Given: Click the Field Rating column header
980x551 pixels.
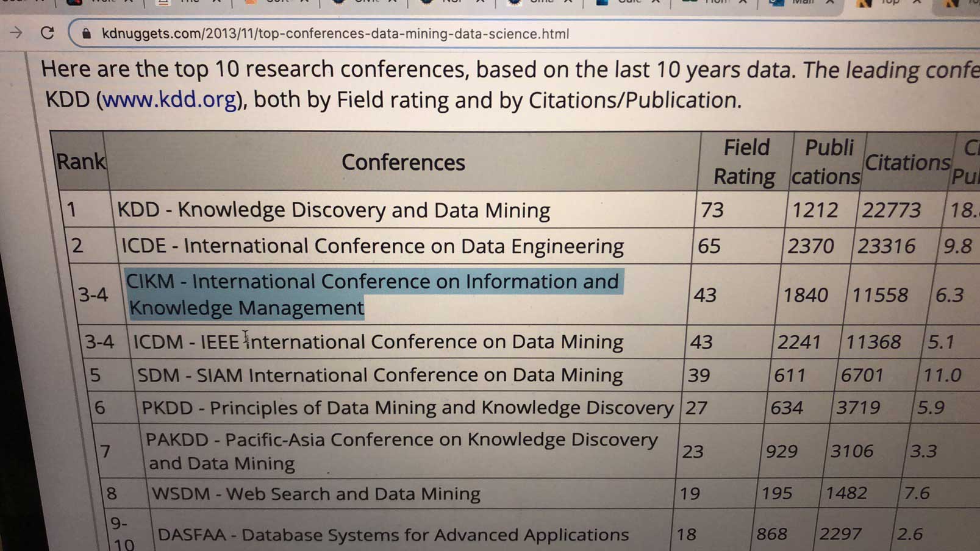Looking at the screenshot, I should (745, 162).
